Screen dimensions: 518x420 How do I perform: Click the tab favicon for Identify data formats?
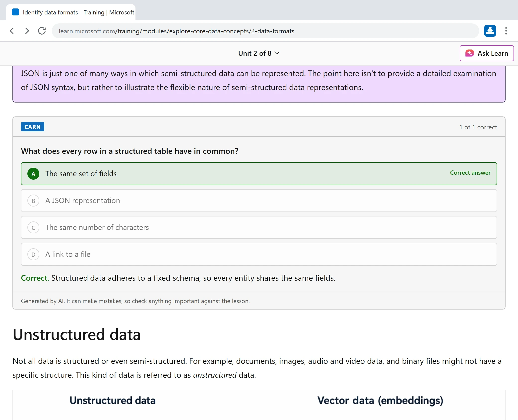tap(15, 12)
